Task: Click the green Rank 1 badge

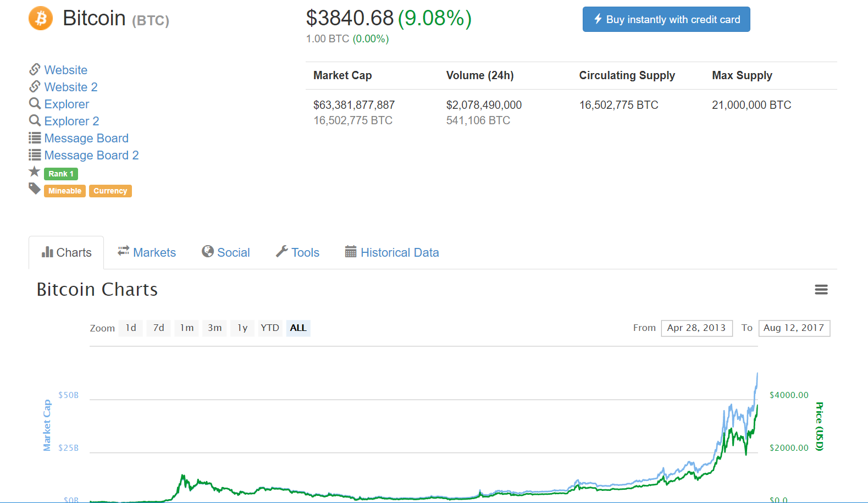Action: 61,174
